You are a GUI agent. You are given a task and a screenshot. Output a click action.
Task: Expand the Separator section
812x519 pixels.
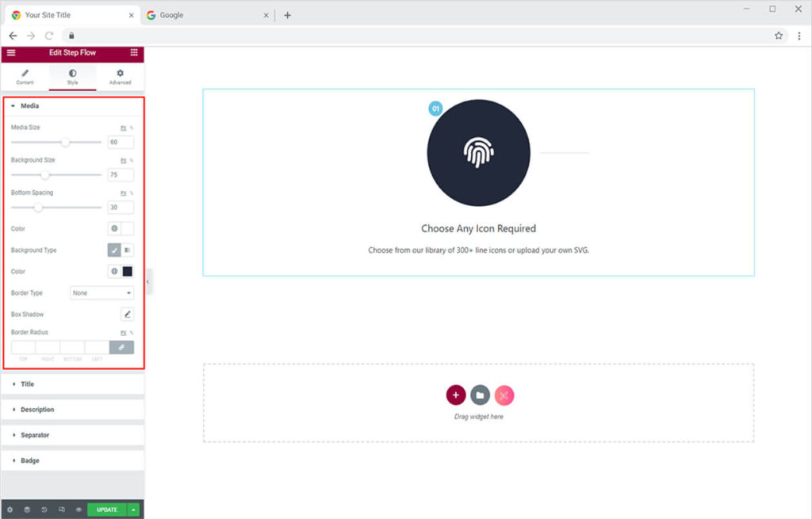(34, 435)
